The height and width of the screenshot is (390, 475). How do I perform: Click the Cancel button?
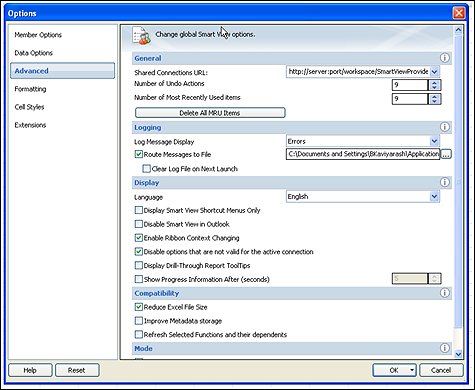(x=441, y=370)
